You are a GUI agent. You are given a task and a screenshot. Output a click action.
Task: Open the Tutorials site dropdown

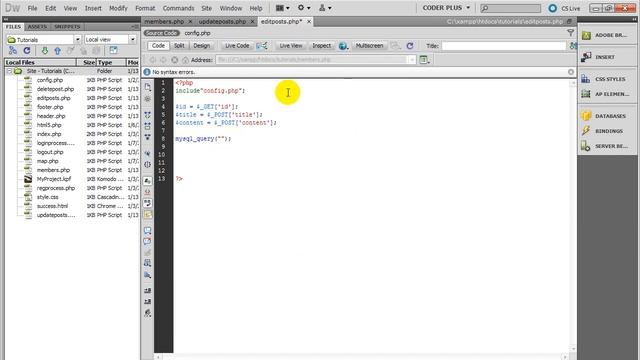click(78, 40)
